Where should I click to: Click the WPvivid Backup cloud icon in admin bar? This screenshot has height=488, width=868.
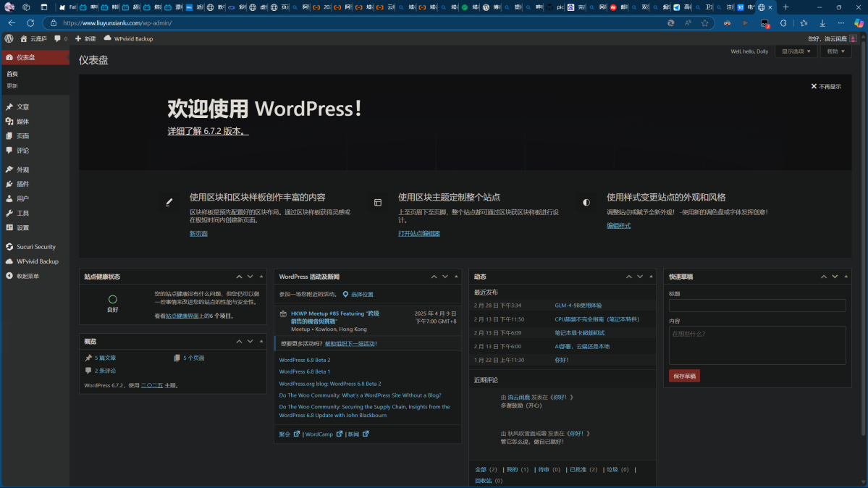[x=108, y=38]
